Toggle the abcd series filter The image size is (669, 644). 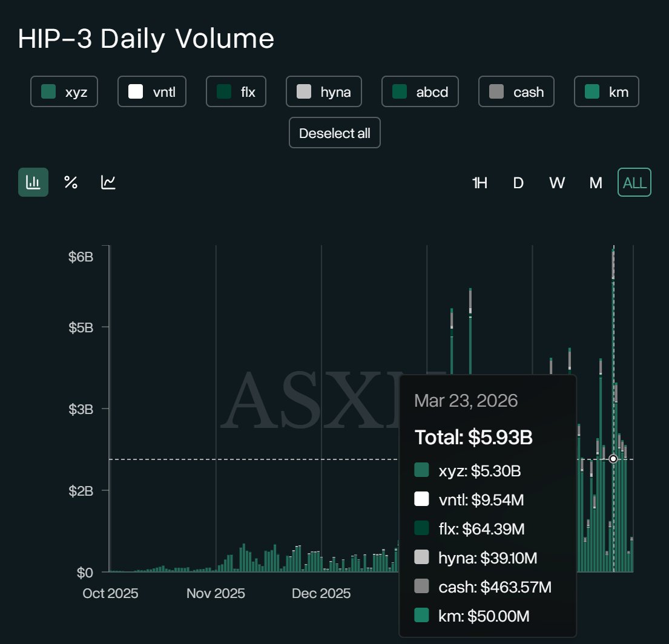[x=420, y=91]
